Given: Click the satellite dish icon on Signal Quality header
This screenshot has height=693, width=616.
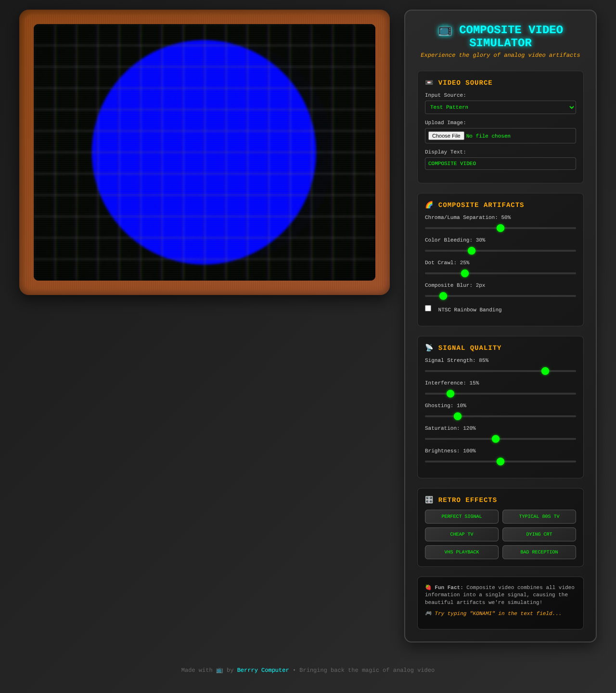Looking at the screenshot, I should (429, 347).
